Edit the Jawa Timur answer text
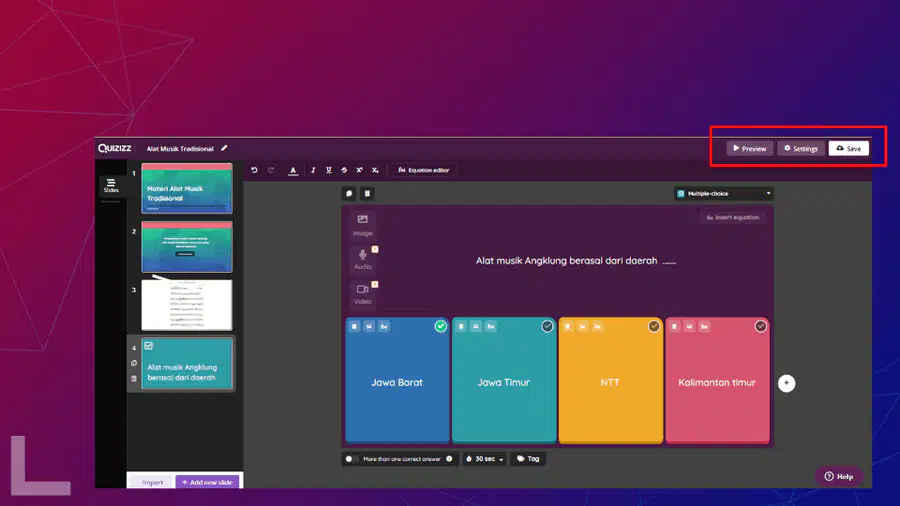 tap(503, 383)
